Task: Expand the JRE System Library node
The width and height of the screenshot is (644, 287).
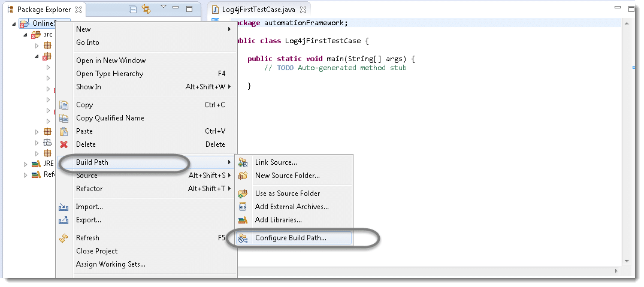Action: point(26,164)
